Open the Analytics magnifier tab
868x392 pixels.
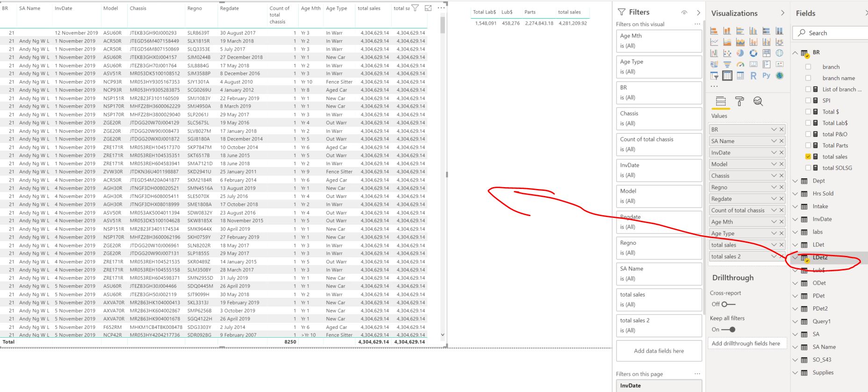coord(758,102)
